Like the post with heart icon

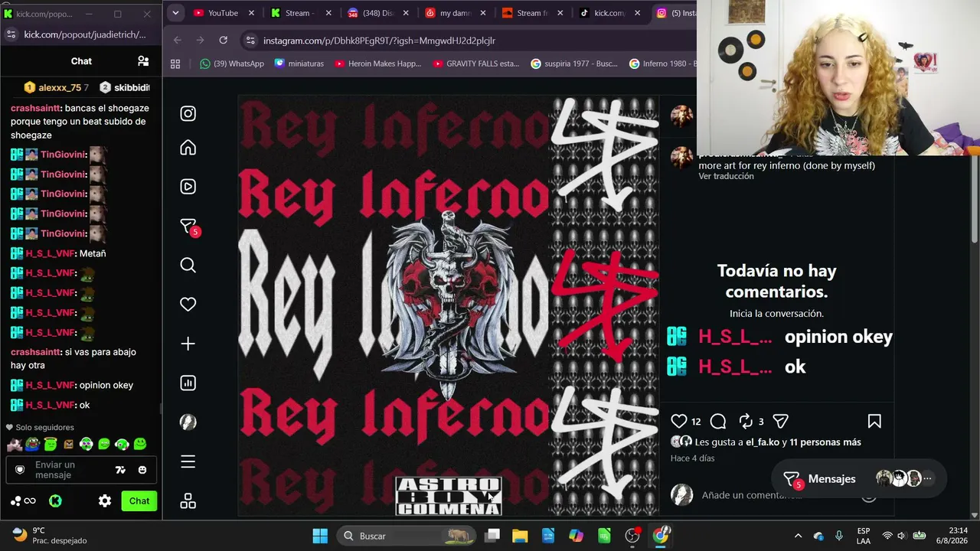point(679,421)
